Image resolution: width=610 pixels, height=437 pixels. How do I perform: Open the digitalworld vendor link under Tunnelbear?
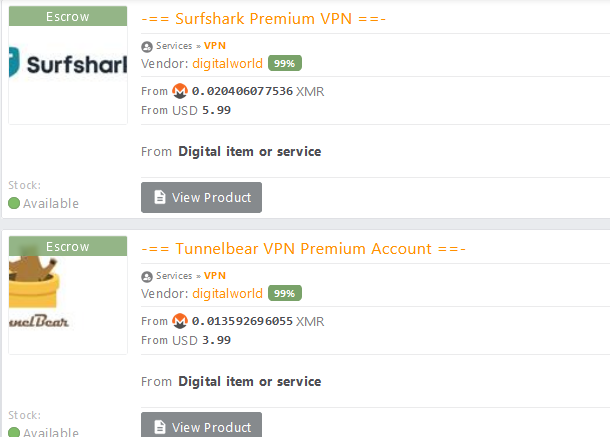coord(227,293)
